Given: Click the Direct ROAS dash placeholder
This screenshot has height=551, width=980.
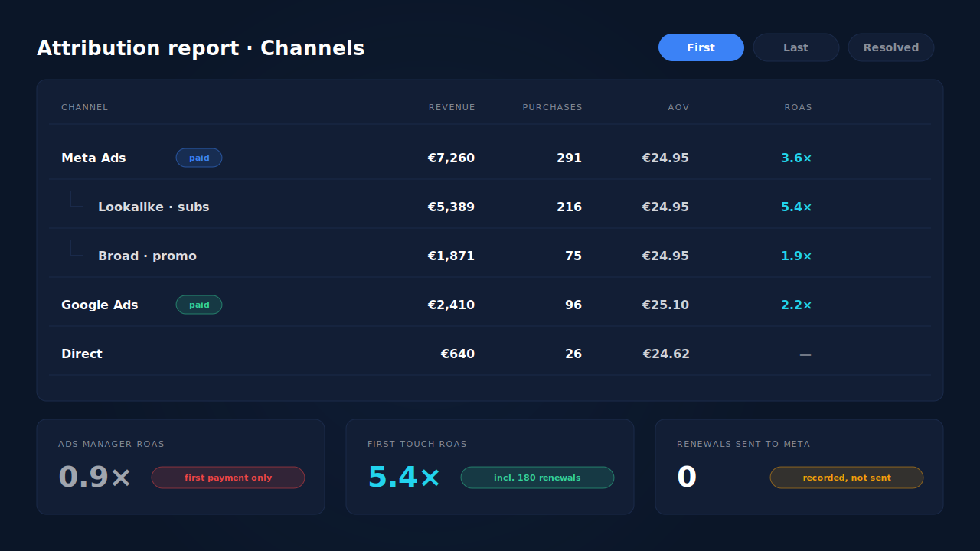Looking at the screenshot, I should 805,354.
